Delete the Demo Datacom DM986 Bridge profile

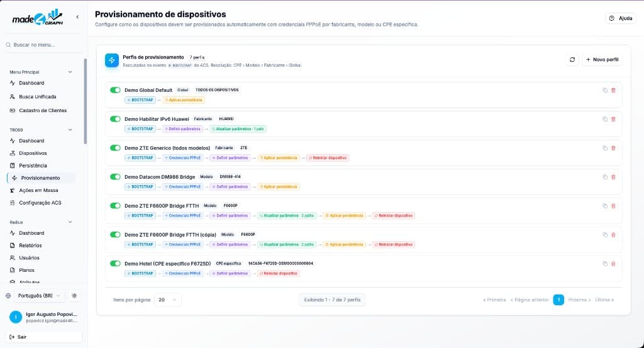pos(613,177)
